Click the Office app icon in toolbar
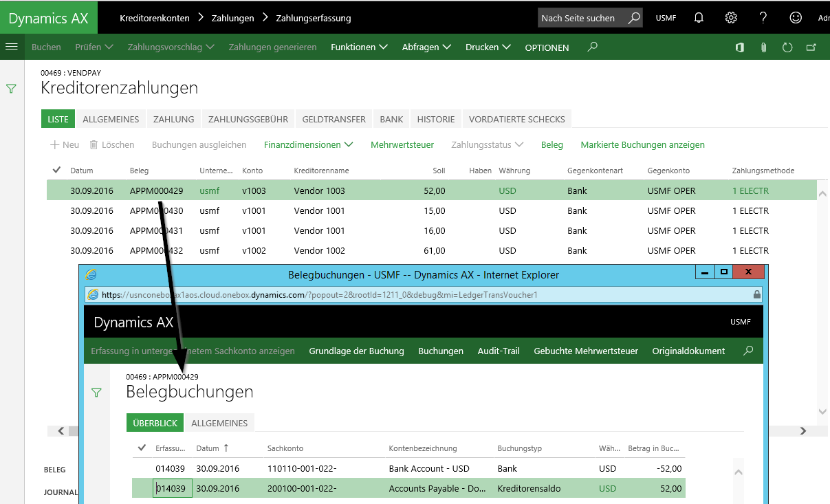This screenshot has height=504, width=830. (740, 47)
